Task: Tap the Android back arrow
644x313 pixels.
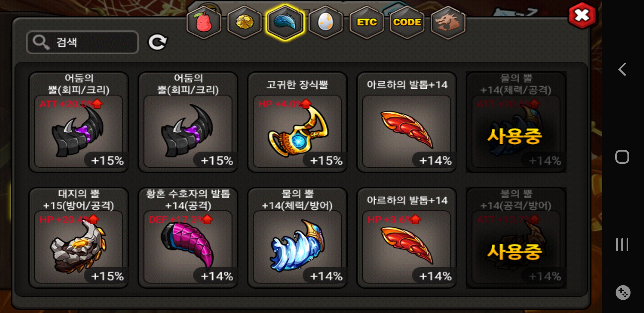Action: tap(622, 69)
